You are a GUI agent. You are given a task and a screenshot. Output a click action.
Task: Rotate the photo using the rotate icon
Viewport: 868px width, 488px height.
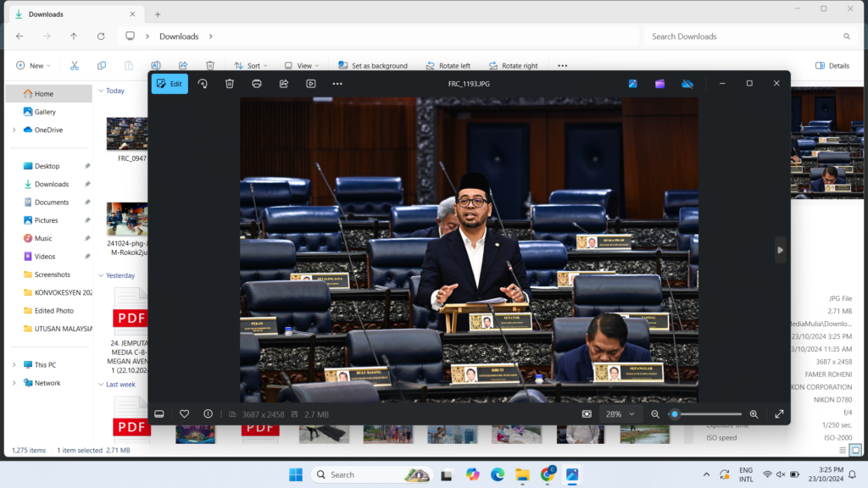pos(203,84)
